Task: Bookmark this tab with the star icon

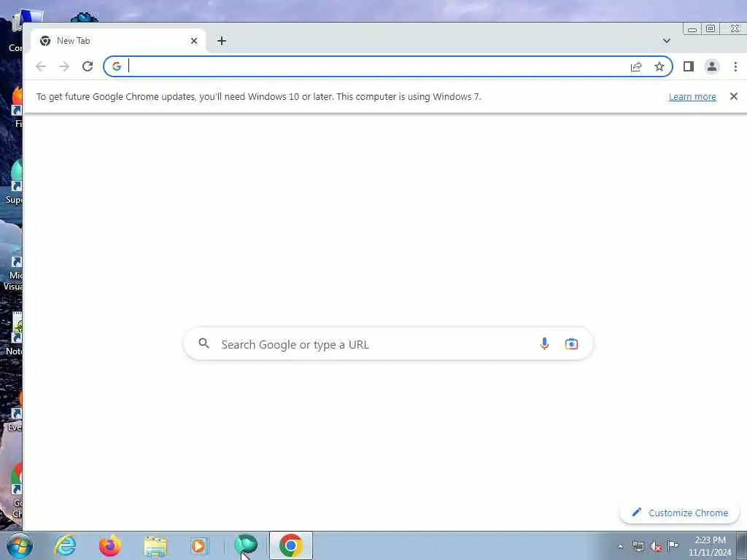Action: point(659,66)
